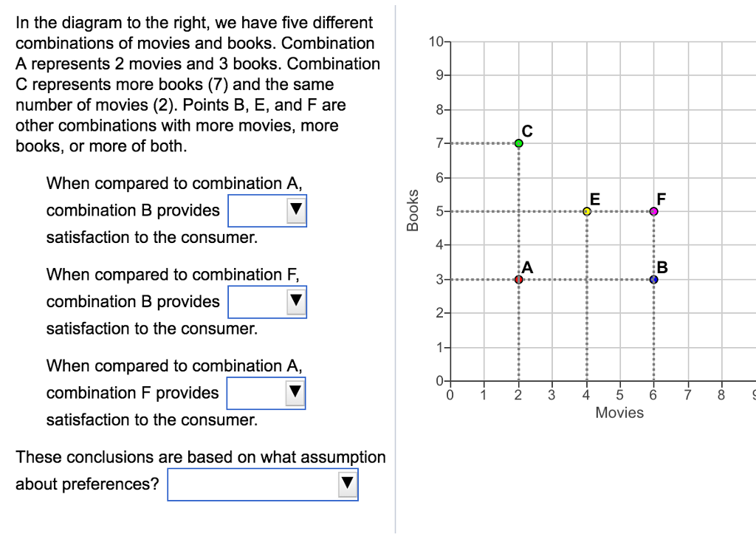
Task: Click the blue point B on the graph
Action: pyautogui.click(x=653, y=279)
